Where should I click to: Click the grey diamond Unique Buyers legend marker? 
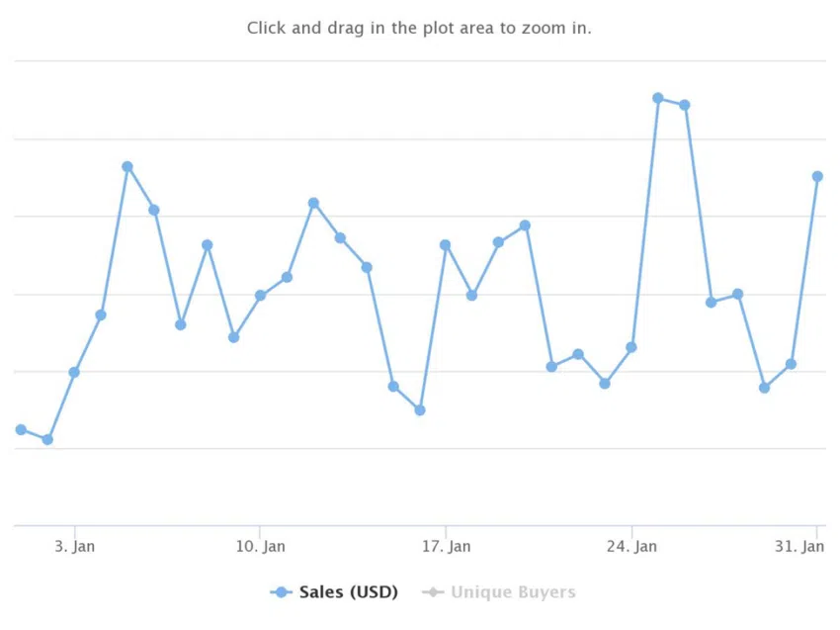[x=433, y=592]
